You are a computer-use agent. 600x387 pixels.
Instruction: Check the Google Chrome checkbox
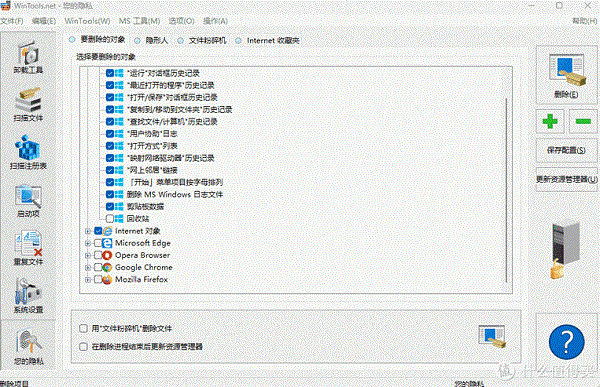98,267
